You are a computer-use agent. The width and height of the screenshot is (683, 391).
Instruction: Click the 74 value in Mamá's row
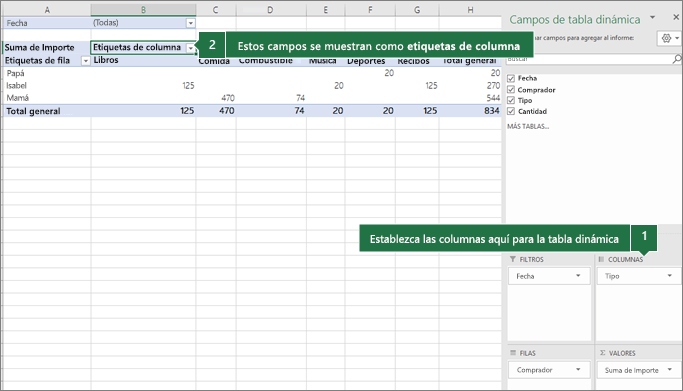[x=300, y=98]
